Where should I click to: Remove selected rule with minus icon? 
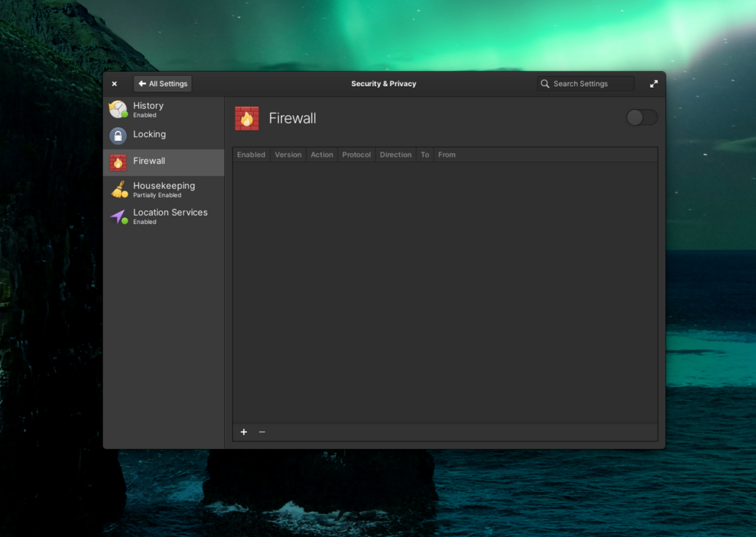pos(262,432)
